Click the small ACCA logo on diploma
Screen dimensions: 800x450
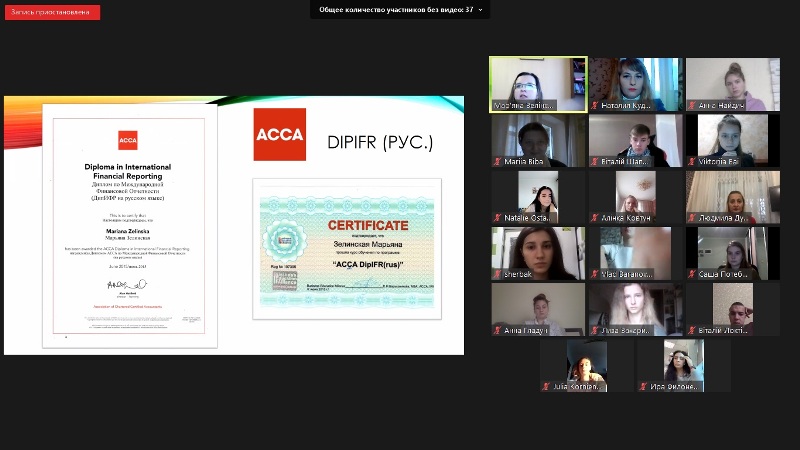128,140
